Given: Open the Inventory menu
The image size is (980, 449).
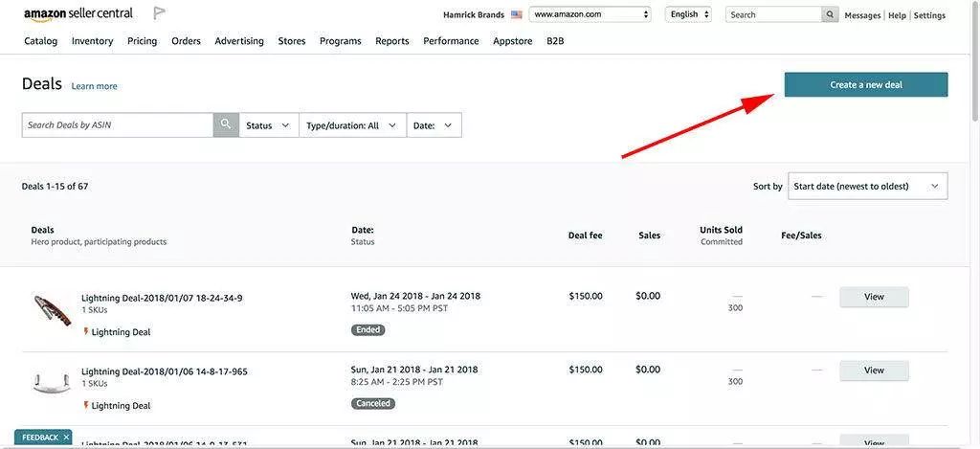Looking at the screenshot, I should click(92, 41).
